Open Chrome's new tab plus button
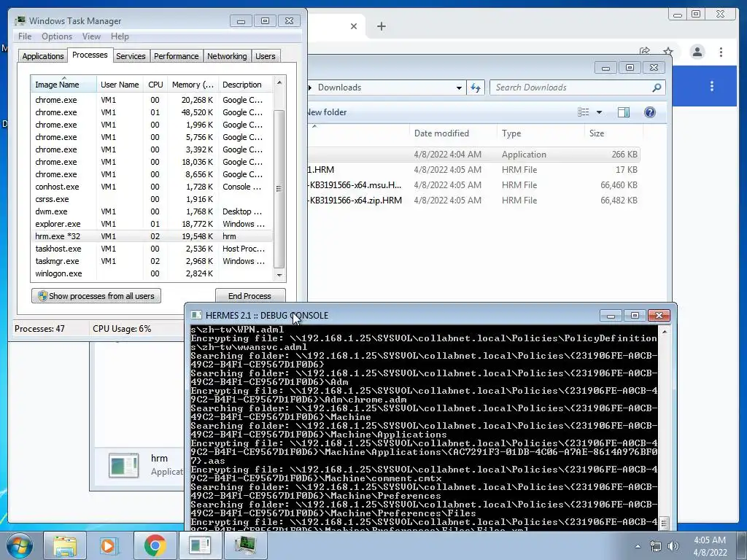This screenshot has width=747, height=560. (381, 26)
